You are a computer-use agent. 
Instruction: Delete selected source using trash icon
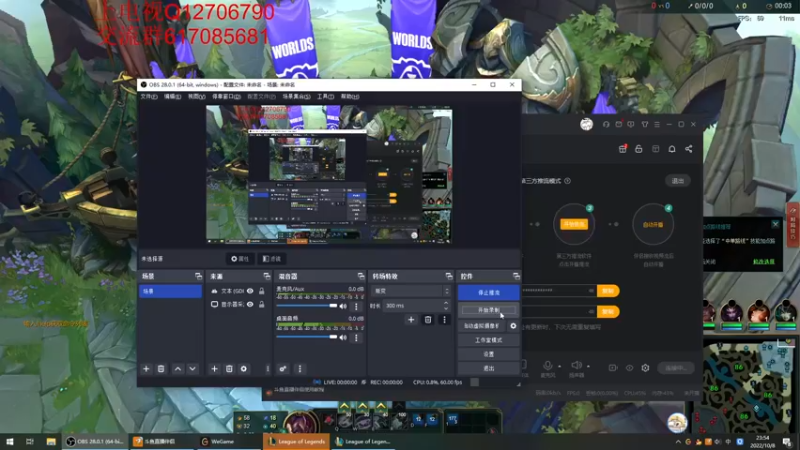click(x=229, y=368)
